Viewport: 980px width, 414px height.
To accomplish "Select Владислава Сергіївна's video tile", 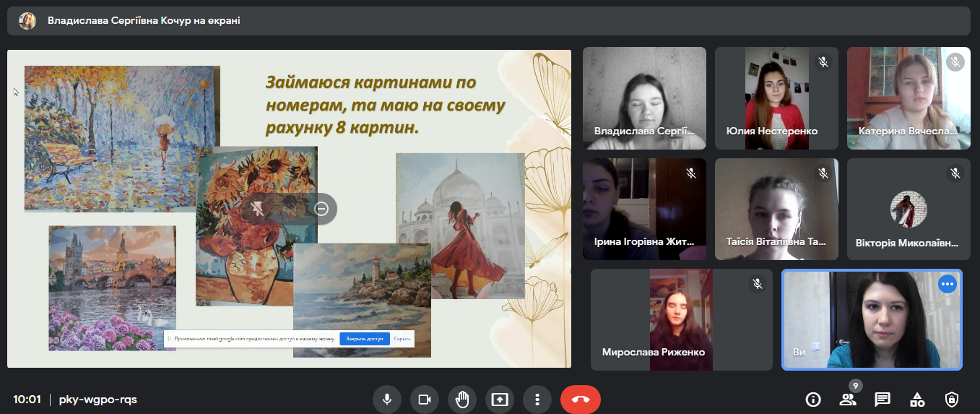I will pyautogui.click(x=644, y=98).
